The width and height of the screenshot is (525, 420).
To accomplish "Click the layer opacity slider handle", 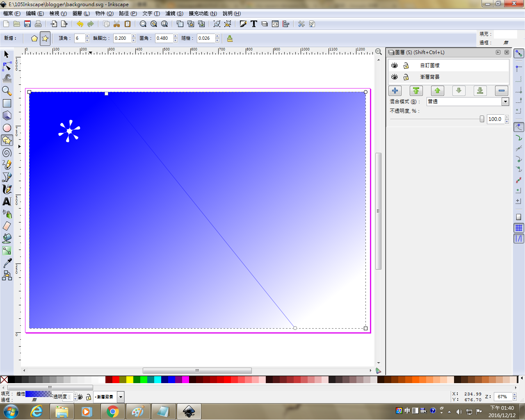I will click(482, 119).
